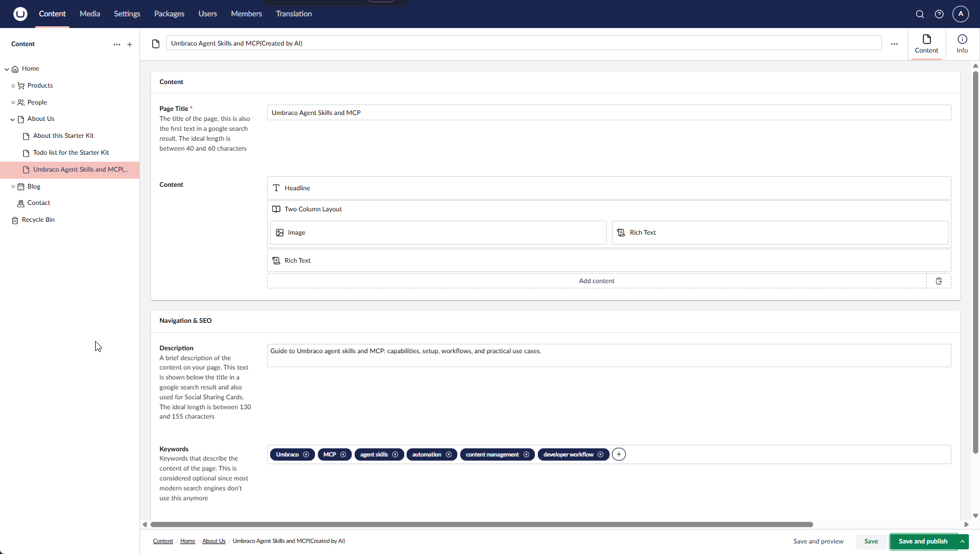The width and height of the screenshot is (980, 554).
Task: Remove the Umbraco keyword tag
Action: (306, 455)
